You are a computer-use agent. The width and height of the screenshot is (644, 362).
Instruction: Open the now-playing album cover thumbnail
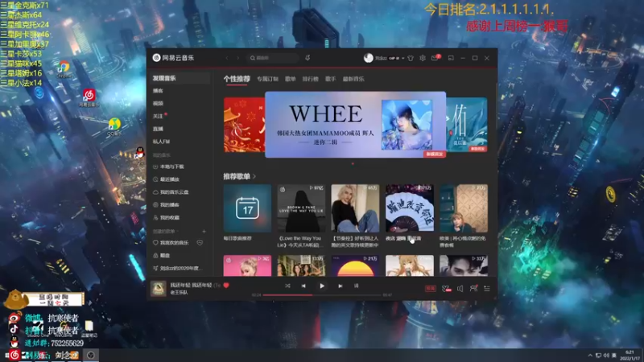(158, 289)
